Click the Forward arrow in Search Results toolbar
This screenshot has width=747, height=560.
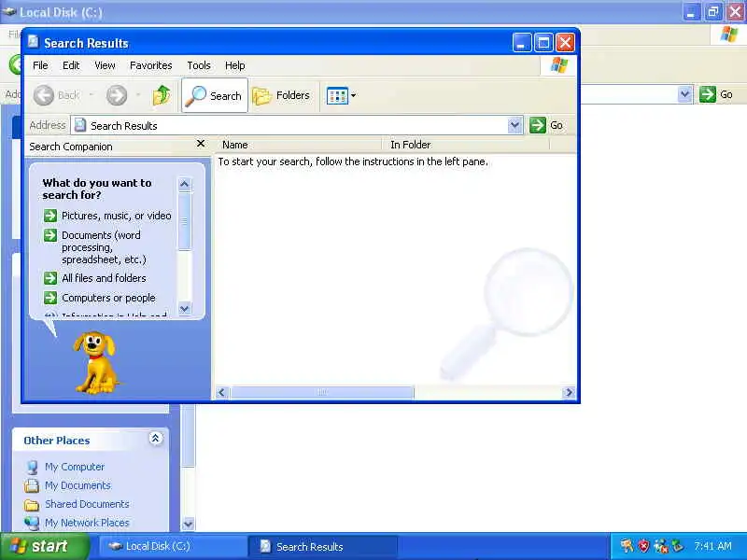coord(117,95)
